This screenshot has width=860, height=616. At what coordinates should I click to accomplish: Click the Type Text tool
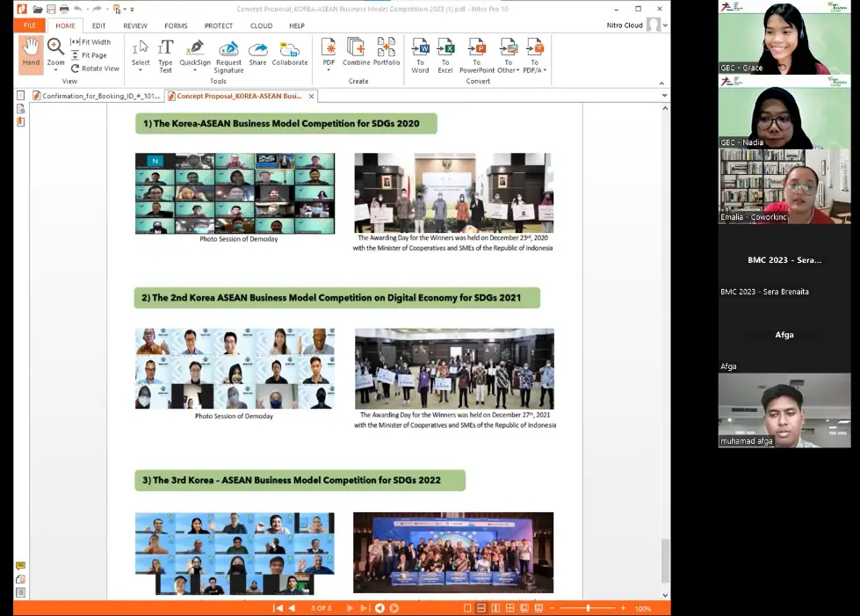click(165, 54)
